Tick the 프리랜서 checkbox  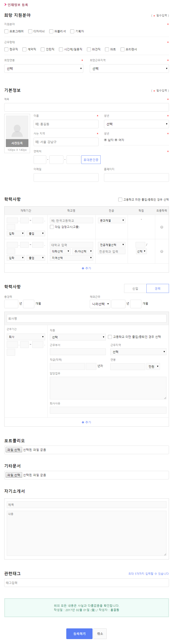(x=122, y=49)
